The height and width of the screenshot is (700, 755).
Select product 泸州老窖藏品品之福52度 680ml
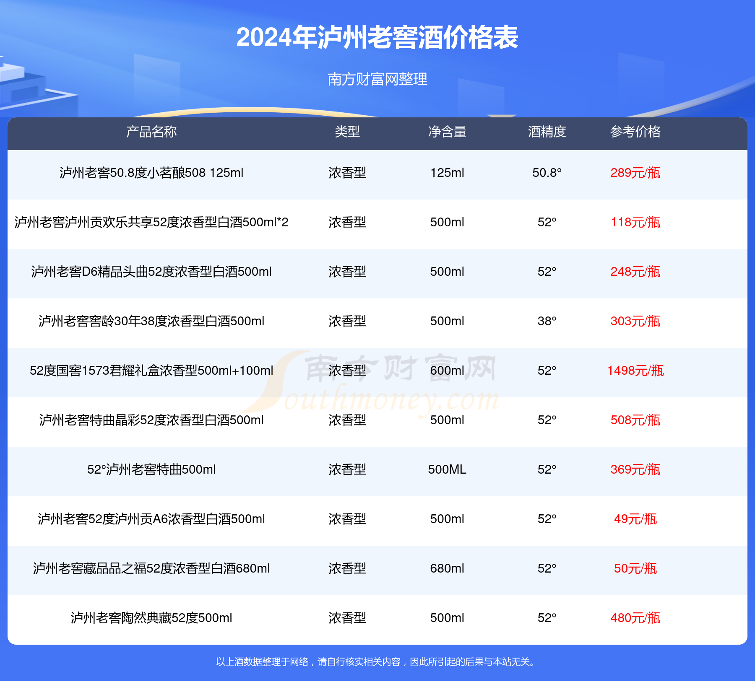151,568
